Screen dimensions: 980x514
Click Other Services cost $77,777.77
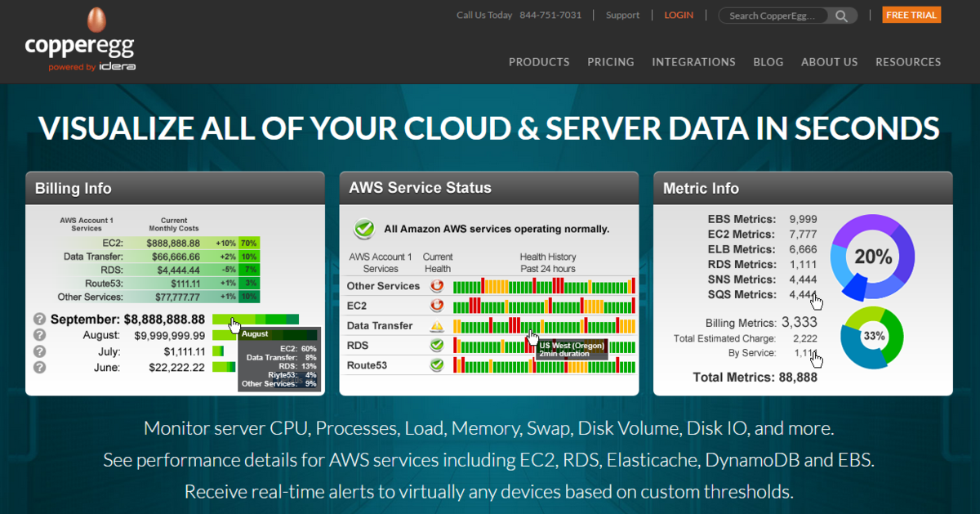[x=173, y=297]
